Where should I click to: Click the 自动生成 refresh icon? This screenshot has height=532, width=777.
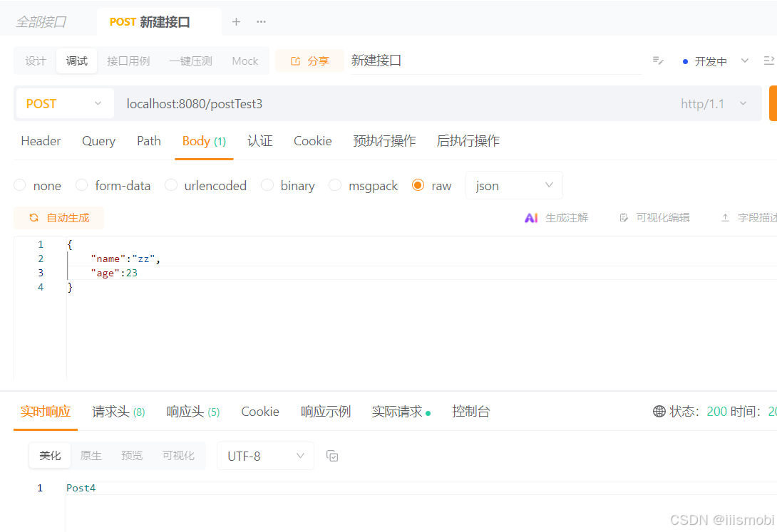pyautogui.click(x=34, y=218)
